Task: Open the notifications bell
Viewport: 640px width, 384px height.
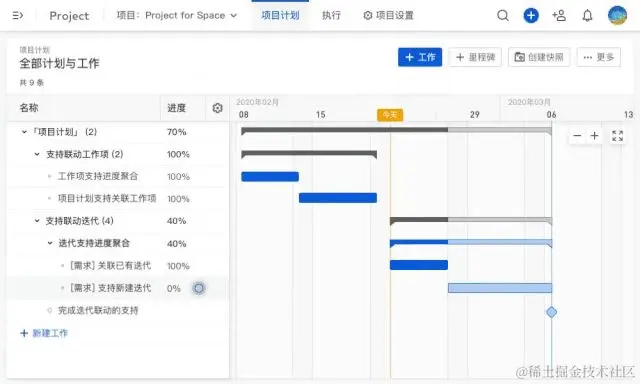Action: coord(587,16)
